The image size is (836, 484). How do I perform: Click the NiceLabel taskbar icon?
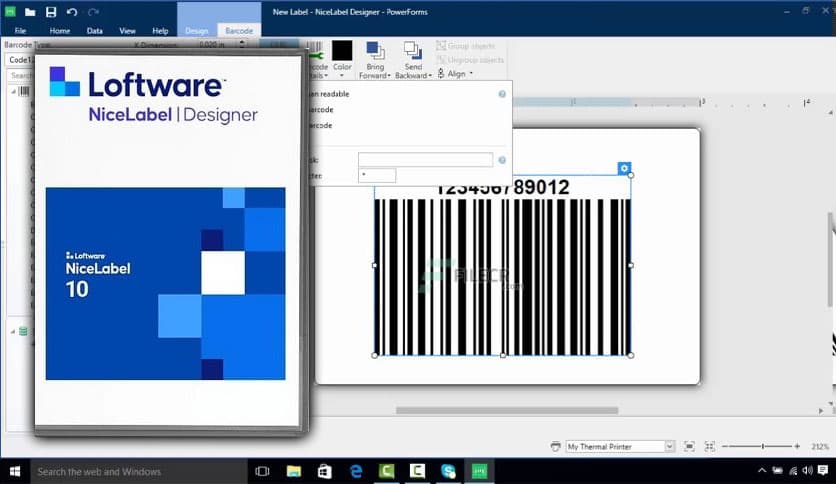pos(479,471)
